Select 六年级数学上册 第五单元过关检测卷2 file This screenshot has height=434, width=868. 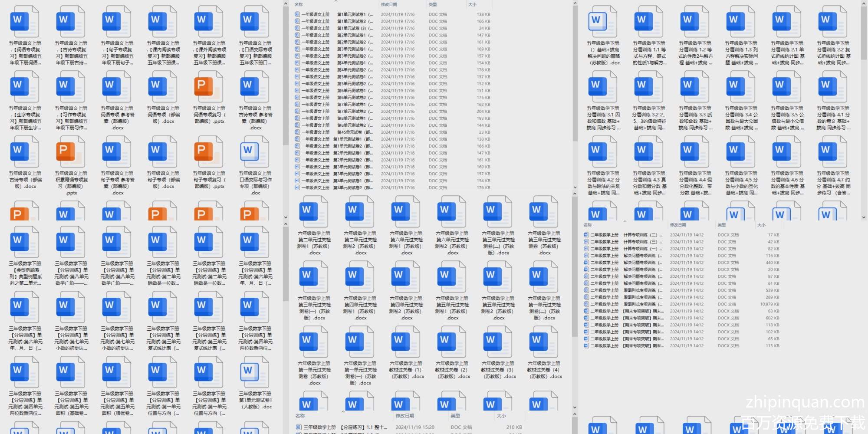[x=498, y=277]
